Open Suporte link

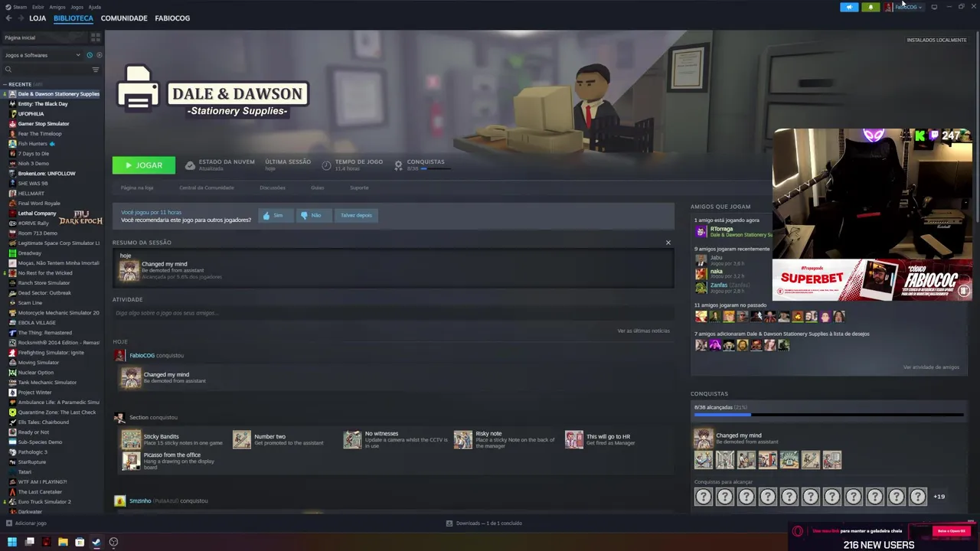tap(359, 187)
